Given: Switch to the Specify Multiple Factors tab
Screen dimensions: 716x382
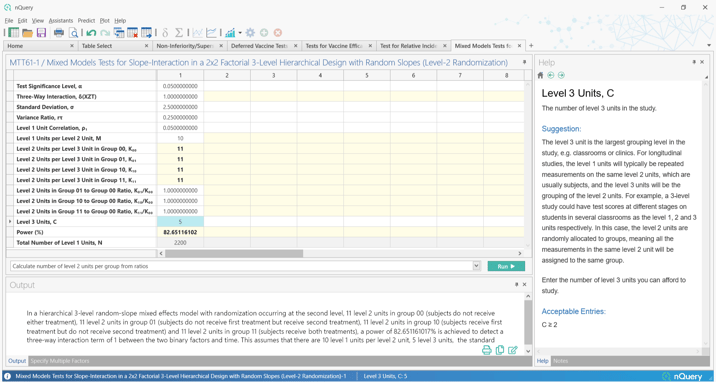Looking at the screenshot, I should click(60, 361).
